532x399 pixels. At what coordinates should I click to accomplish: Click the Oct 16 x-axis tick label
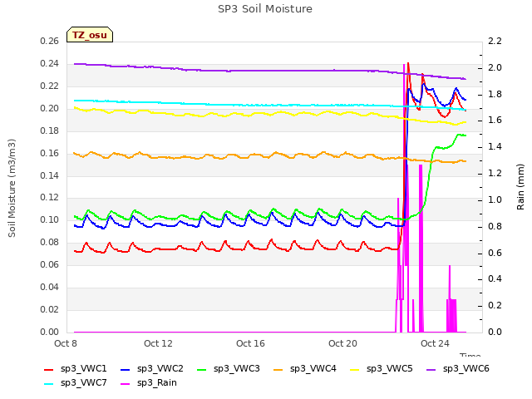tap(250, 343)
